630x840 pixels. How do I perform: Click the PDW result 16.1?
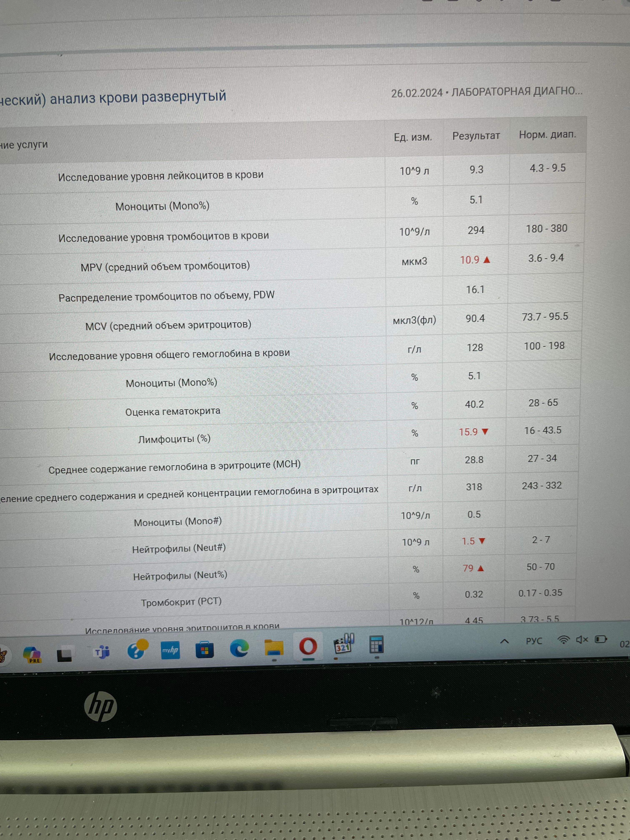tap(475, 290)
